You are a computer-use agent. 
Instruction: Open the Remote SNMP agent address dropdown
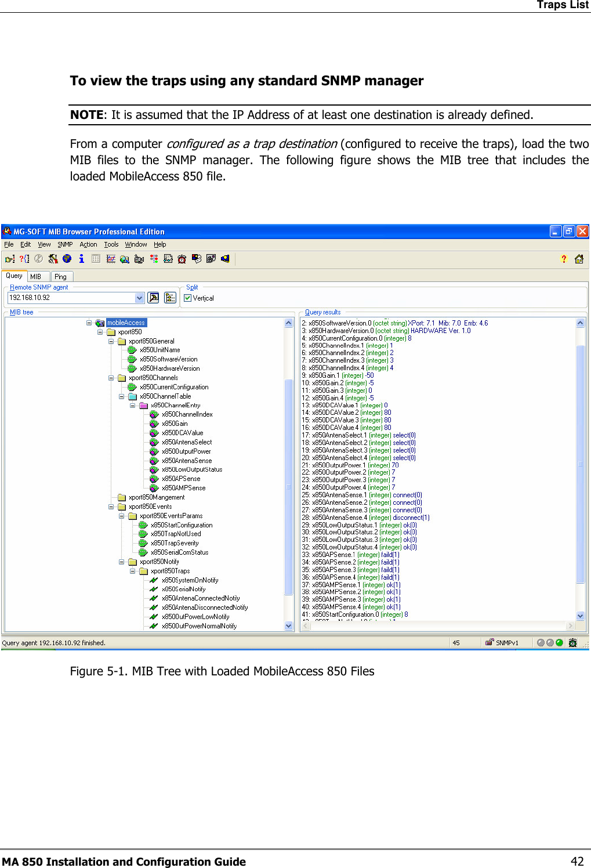coord(139,298)
